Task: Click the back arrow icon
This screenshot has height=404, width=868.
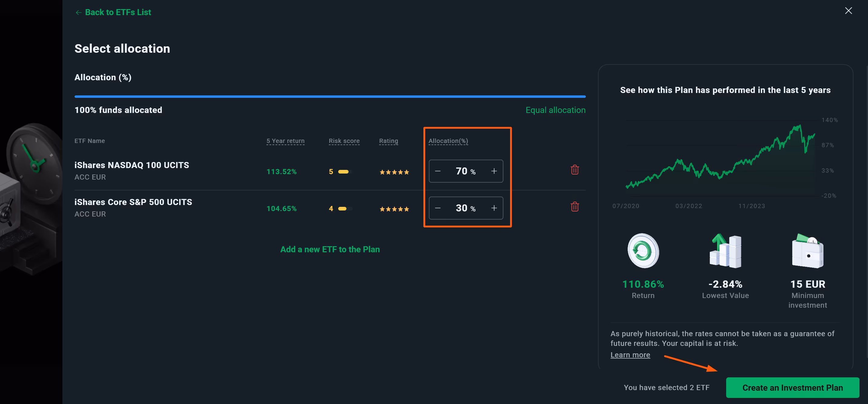Action: click(x=78, y=12)
